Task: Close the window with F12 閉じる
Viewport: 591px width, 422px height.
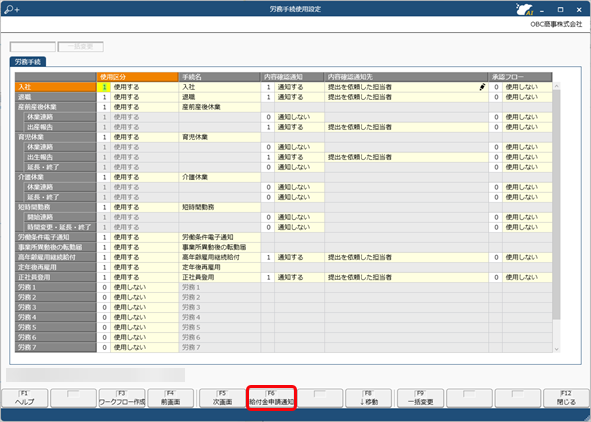Action: tap(566, 398)
